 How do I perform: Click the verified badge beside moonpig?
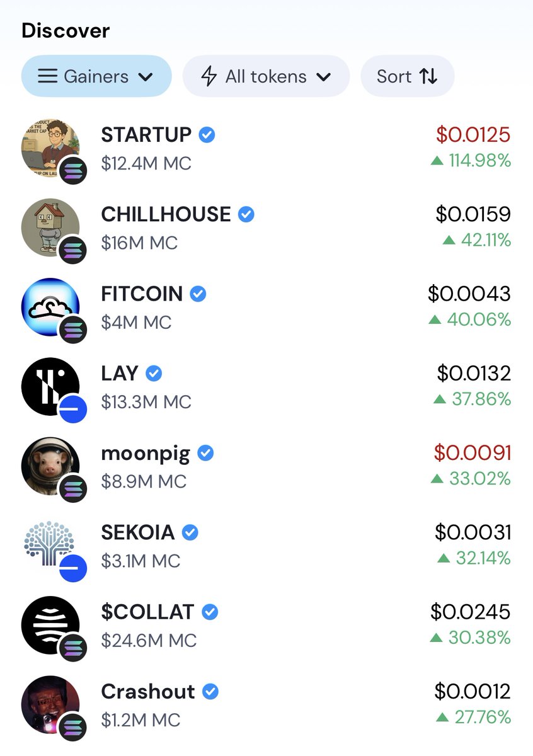click(x=205, y=452)
